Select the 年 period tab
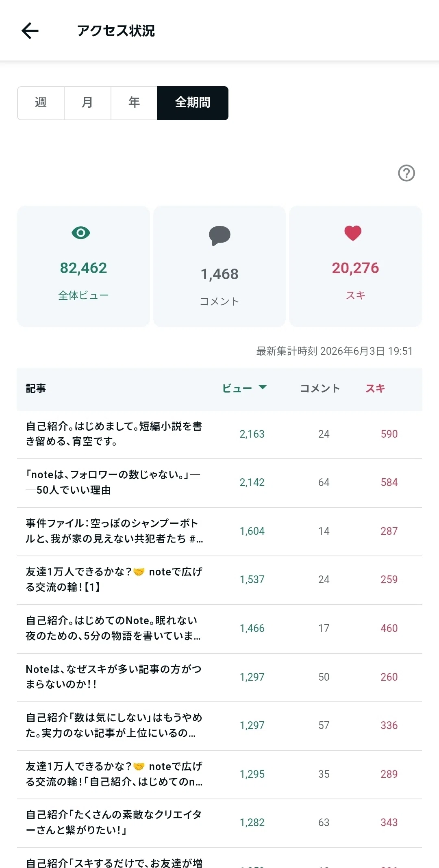439x868 pixels. coord(134,103)
